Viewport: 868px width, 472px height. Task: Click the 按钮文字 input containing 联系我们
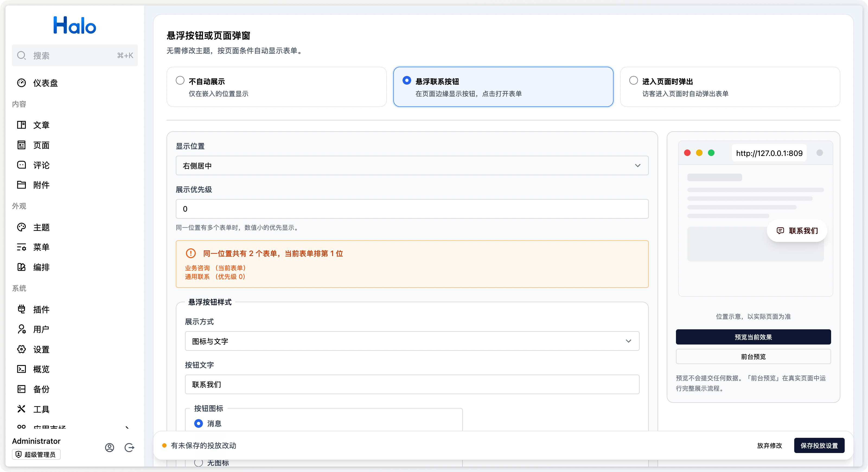point(412,384)
